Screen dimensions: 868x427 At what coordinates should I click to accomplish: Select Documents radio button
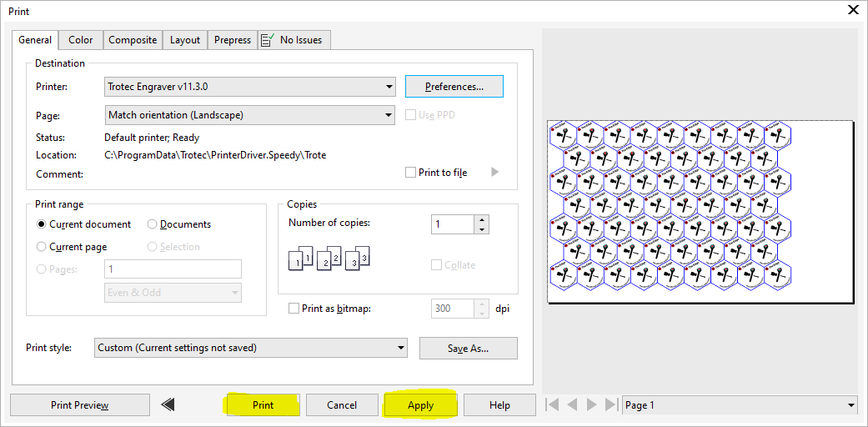click(x=153, y=224)
